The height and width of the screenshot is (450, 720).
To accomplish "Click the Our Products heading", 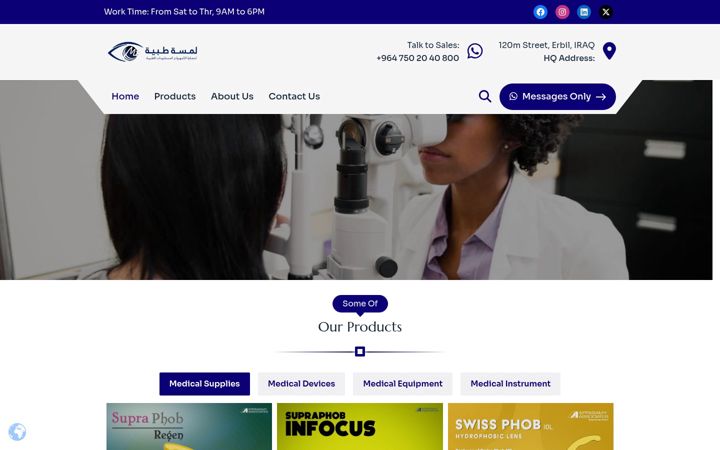I will click(360, 326).
